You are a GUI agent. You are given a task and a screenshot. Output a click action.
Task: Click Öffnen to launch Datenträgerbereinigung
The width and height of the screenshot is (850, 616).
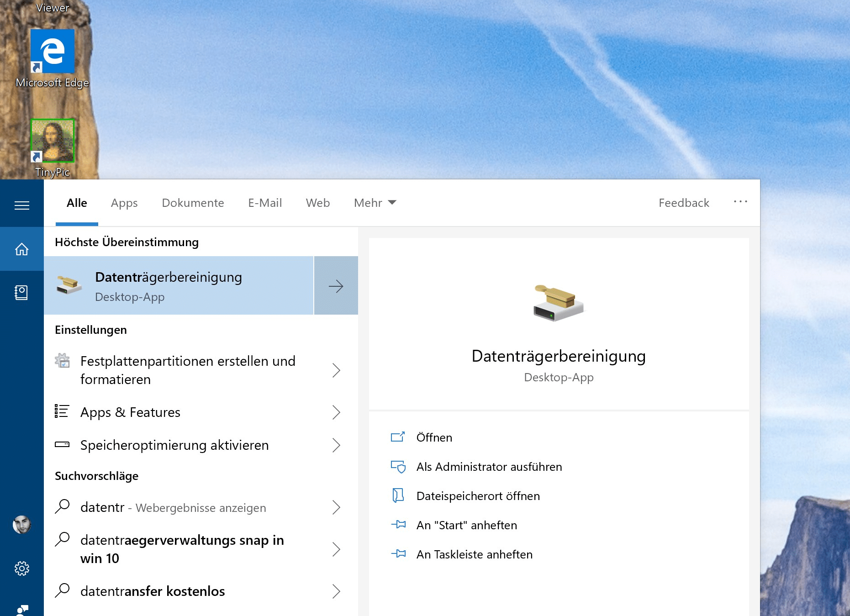click(x=434, y=437)
